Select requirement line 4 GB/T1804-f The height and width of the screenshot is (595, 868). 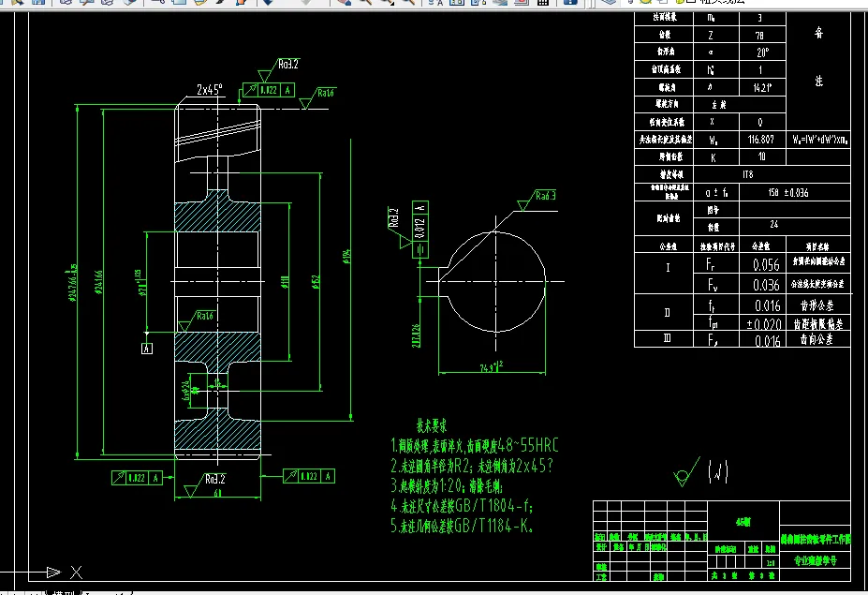(462, 505)
